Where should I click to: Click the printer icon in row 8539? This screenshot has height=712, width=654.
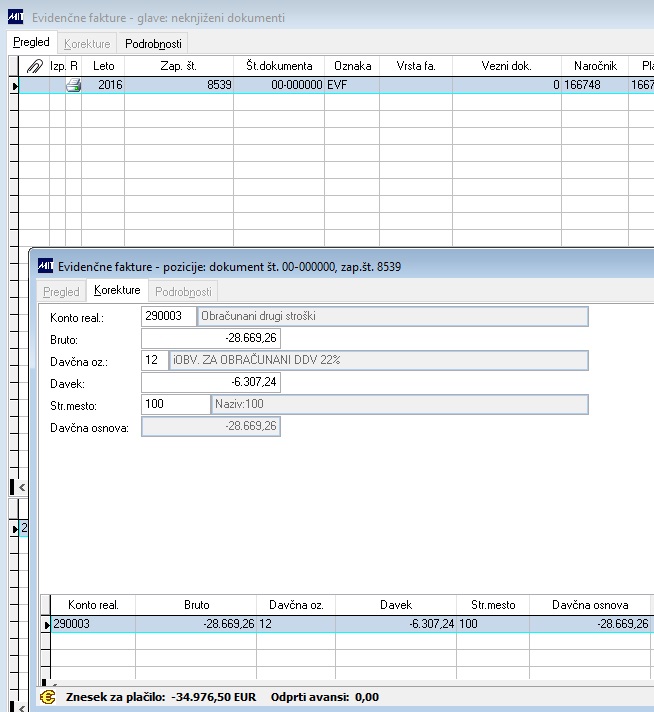click(x=74, y=85)
